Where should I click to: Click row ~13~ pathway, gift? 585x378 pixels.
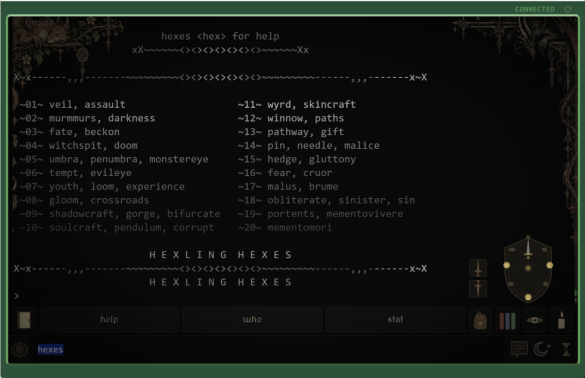pyautogui.click(x=291, y=132)
